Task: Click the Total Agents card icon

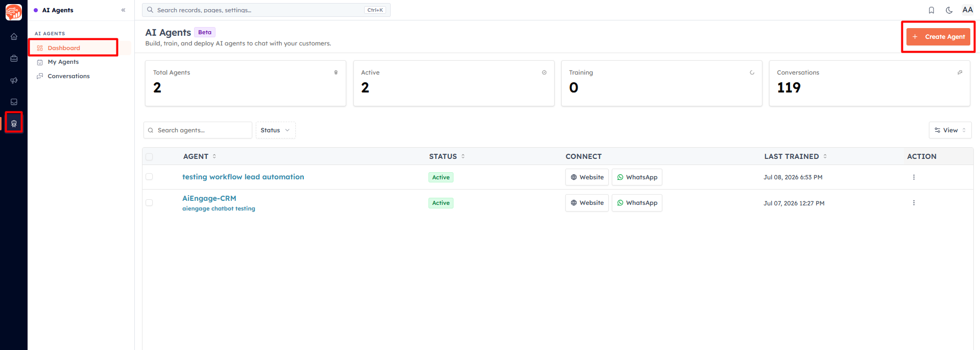Action: (x=336, y=73)
